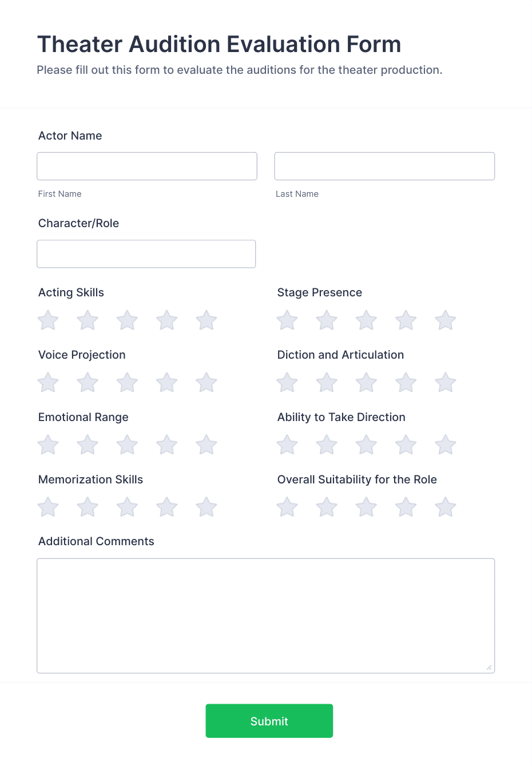Image resolution: width=532 pixels, height=766 pixels.
Task: Give Ability to Take Direction five stars
Action: 445,444
